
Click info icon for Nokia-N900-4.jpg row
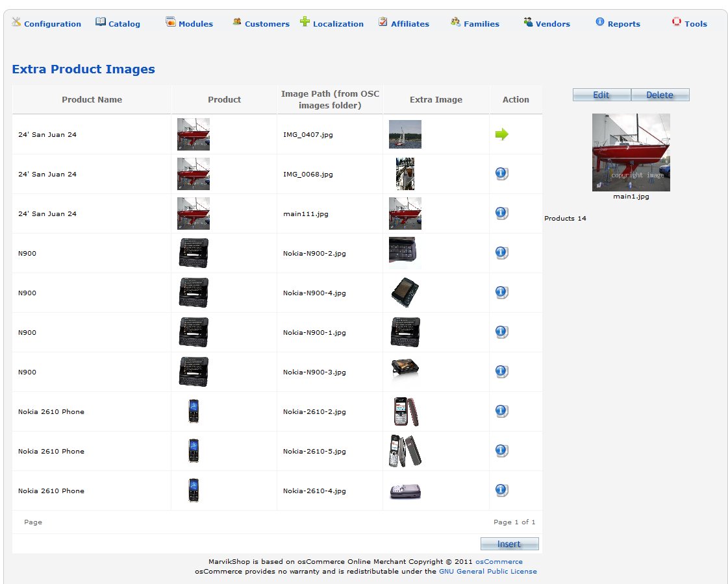click(502, 292)
